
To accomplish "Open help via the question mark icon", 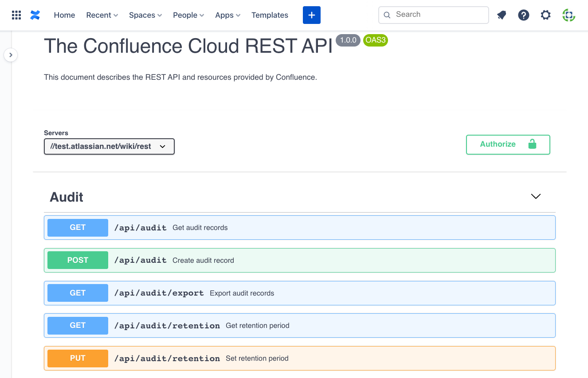I will (524, 15).
